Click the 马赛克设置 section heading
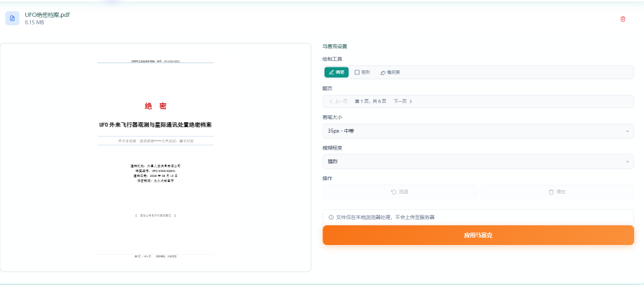644x285 pixels. click(335, 46)
